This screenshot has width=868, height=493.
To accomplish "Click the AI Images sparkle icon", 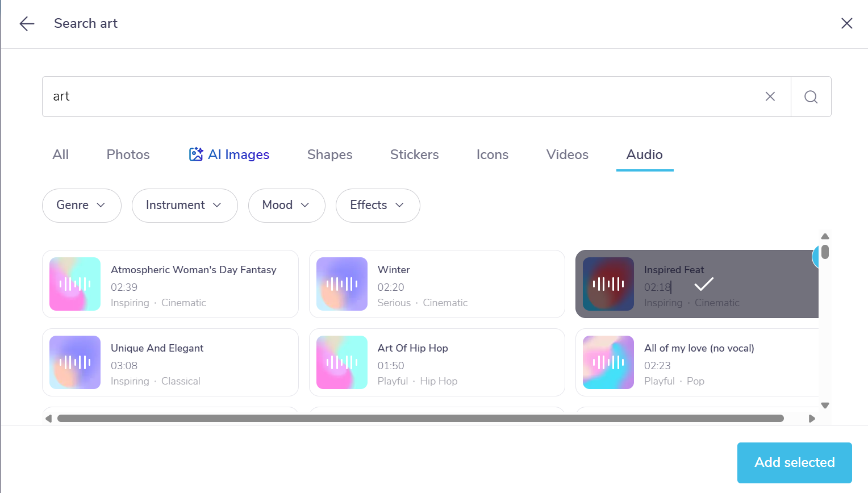I will pyautogui.click(x=196, y=153).
